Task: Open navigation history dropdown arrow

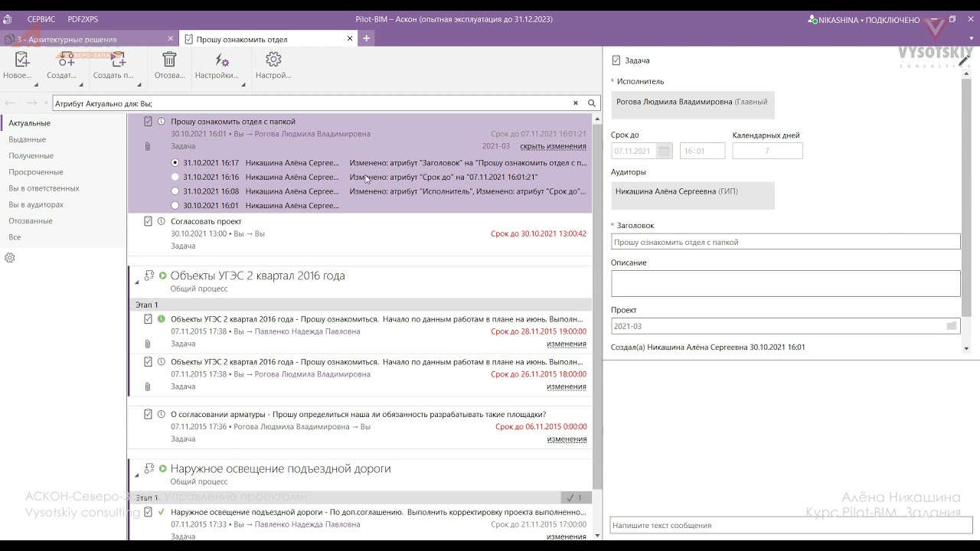Action: [46, 103]
